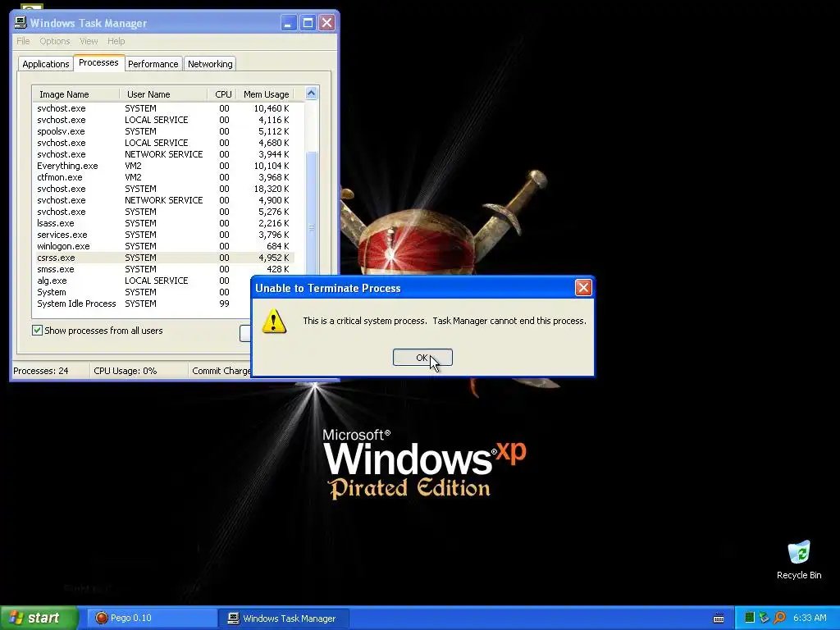The image size is (840, 630).
Task: Click the 10,460 K memory value
Action: [x=272, y=108]
